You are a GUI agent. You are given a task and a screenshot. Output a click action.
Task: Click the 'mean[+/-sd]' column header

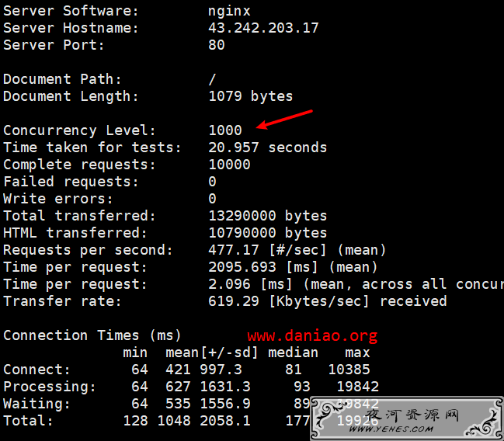tap(211, 352)
